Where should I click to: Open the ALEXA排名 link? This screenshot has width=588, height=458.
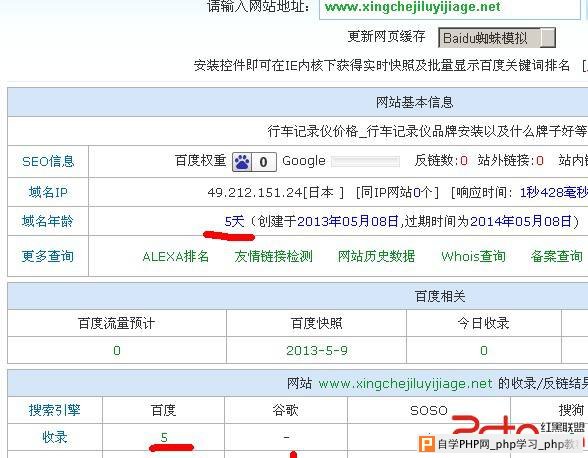[176, 257]
